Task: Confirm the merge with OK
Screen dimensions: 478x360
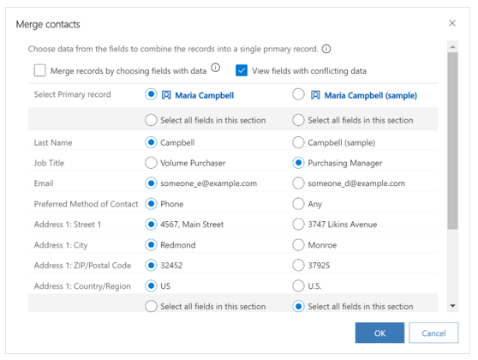Action: pos(380,333)
